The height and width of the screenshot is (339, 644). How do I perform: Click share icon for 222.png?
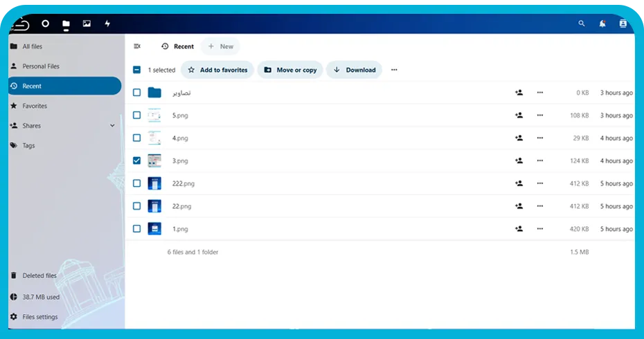(519, 183)
